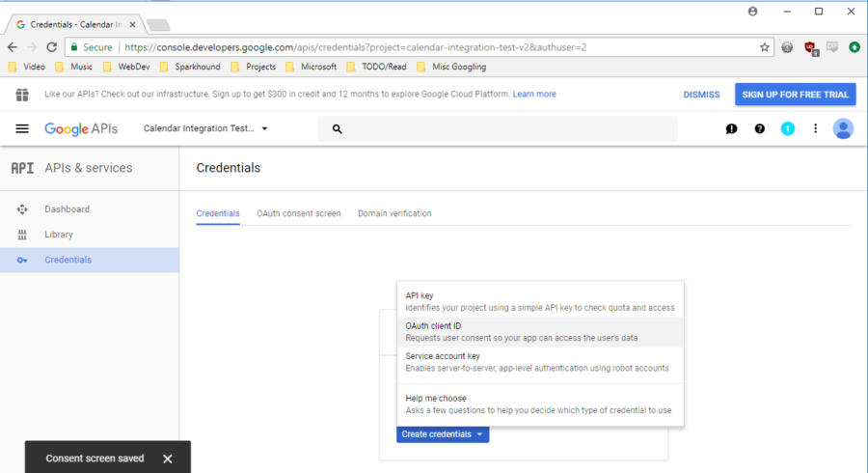The image size is (868, 473).
Task: Open the Microsoft bookmarks folder
Action: (312, 67)
